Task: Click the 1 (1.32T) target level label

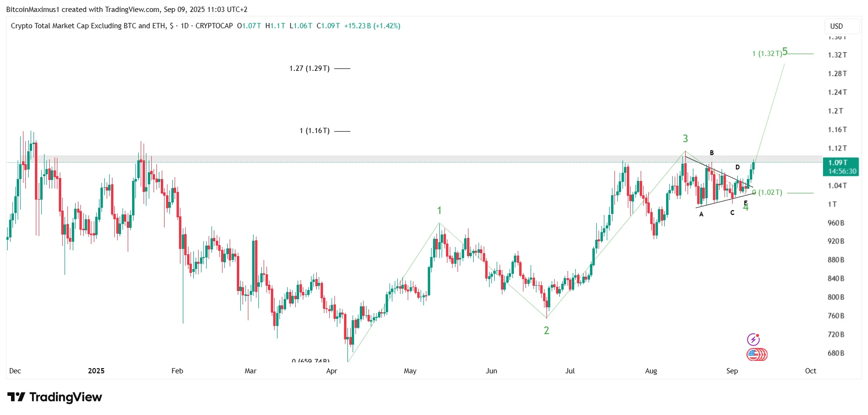Action: (x=768, y=54)
